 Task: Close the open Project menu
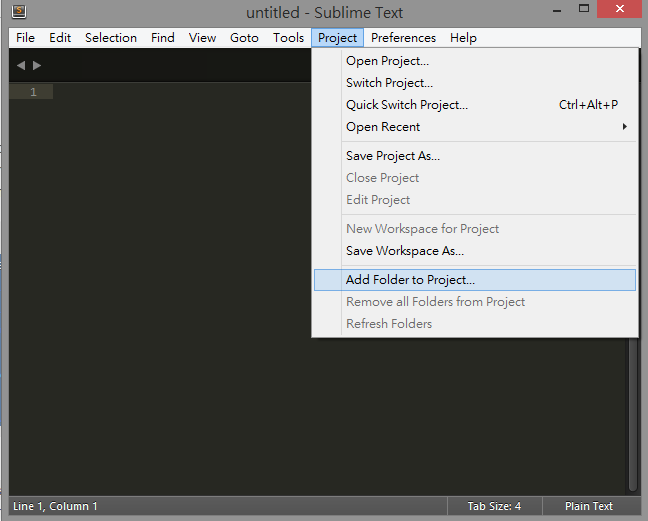337,38
